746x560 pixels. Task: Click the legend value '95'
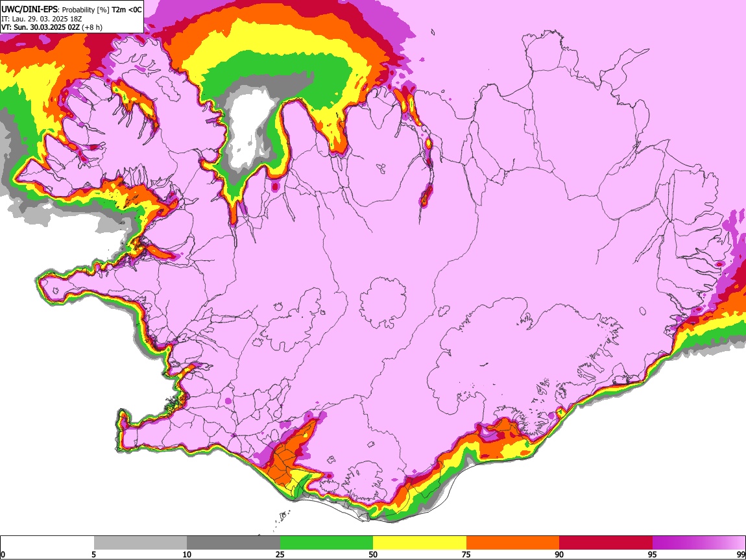(653, 554)
